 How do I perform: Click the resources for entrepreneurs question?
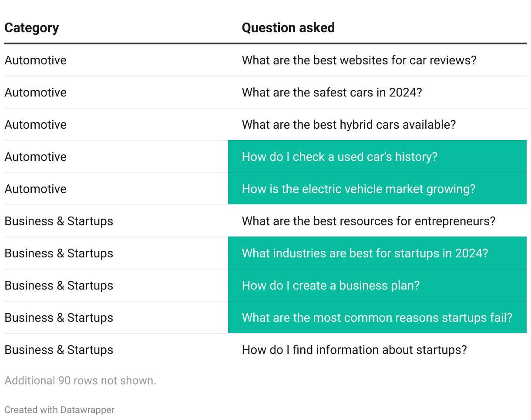[x=368, y=221]
